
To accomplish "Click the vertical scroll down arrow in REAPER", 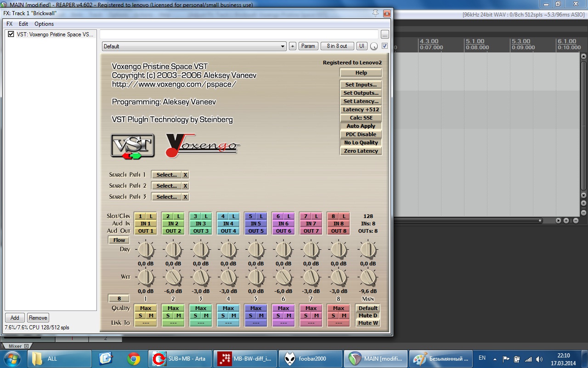I will tap(583, 195).
